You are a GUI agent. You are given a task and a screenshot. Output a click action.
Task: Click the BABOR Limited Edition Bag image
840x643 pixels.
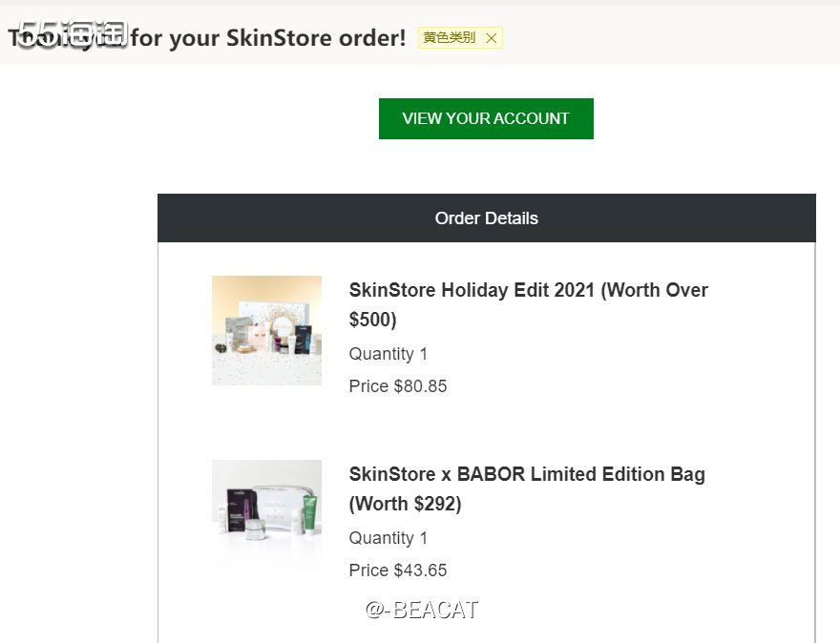[x=266, y=514]
